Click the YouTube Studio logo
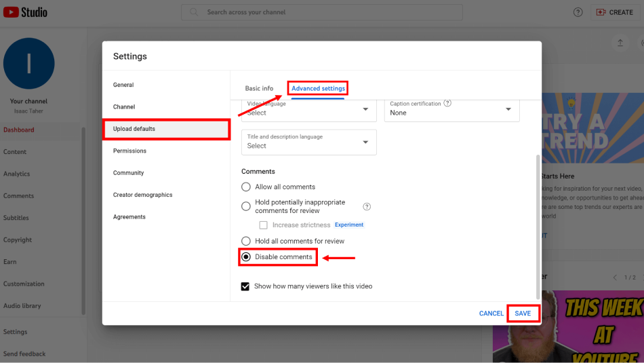This screenshot has width=644, height=363. [25, 12]
